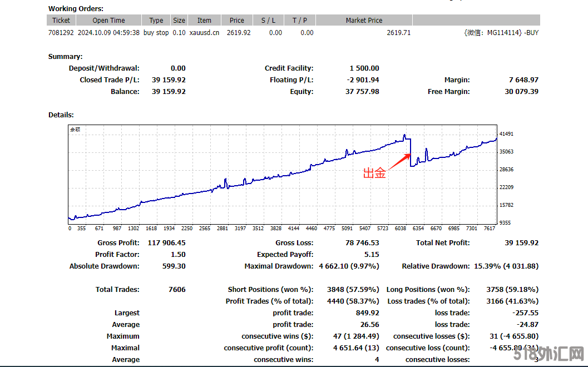Click the red arrow annotation on chart
Screen dimensions: 588x367
point(398,161)
